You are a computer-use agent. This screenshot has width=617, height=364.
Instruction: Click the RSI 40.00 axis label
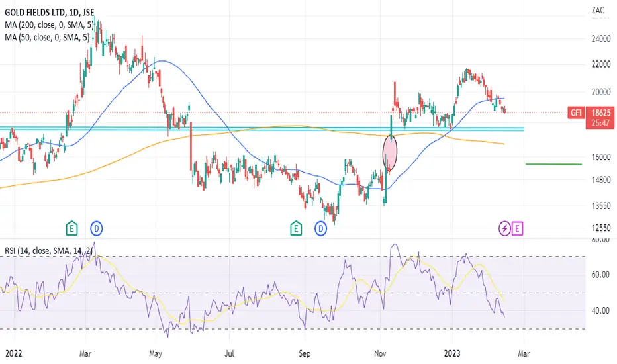click(600, 310)
